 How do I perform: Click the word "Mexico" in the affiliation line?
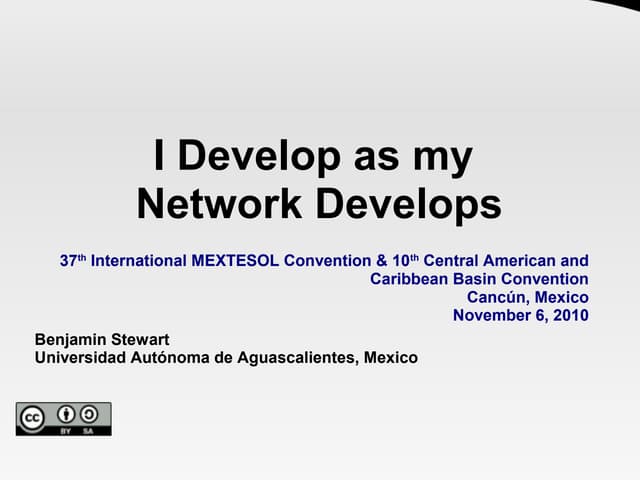click(390, 358)
